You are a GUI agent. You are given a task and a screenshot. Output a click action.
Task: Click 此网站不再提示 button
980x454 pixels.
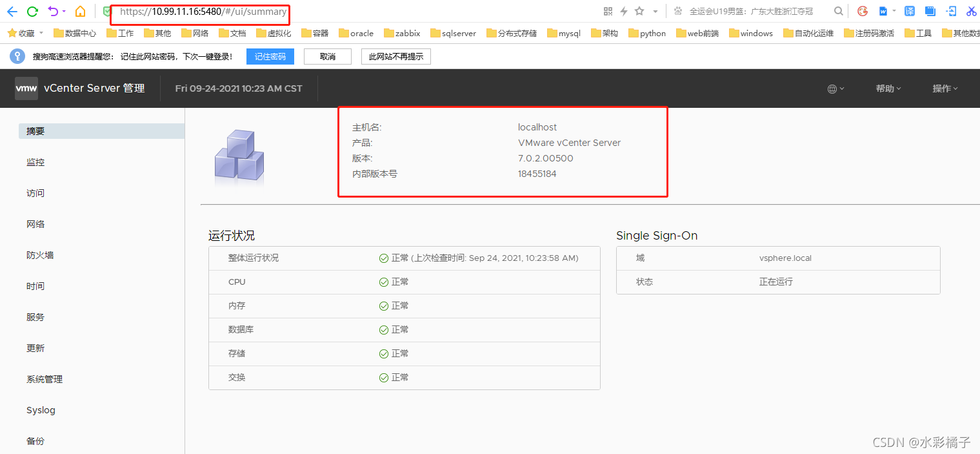tap(396, 57)
